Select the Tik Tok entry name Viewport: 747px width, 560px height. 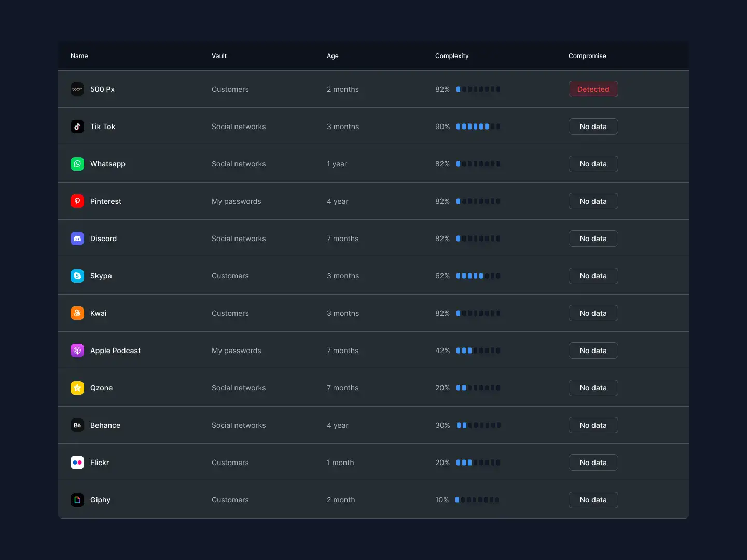[103, 127]
